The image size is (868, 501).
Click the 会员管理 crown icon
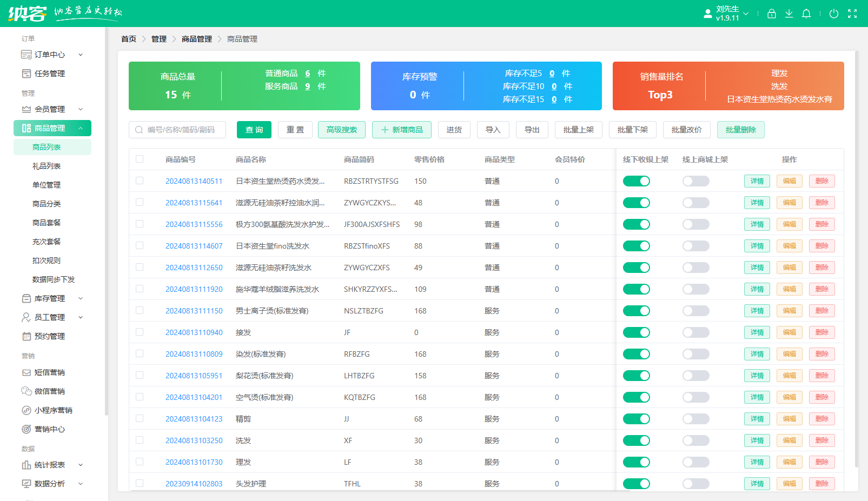tap(26, 109)
